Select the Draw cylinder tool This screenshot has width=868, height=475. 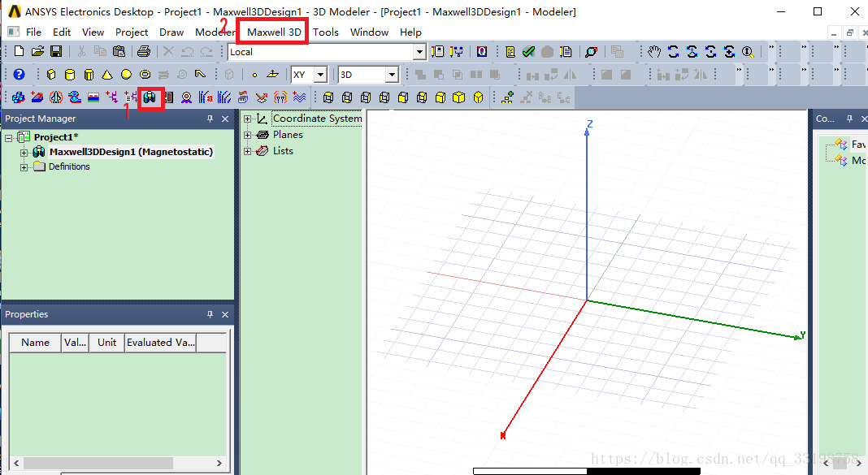(70, 75)
